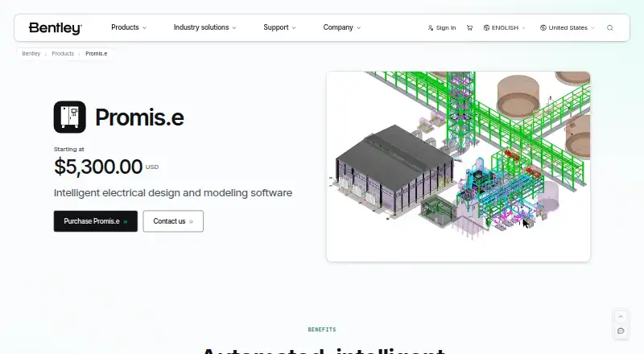Click the USD currency label

(x=152, y=167)
